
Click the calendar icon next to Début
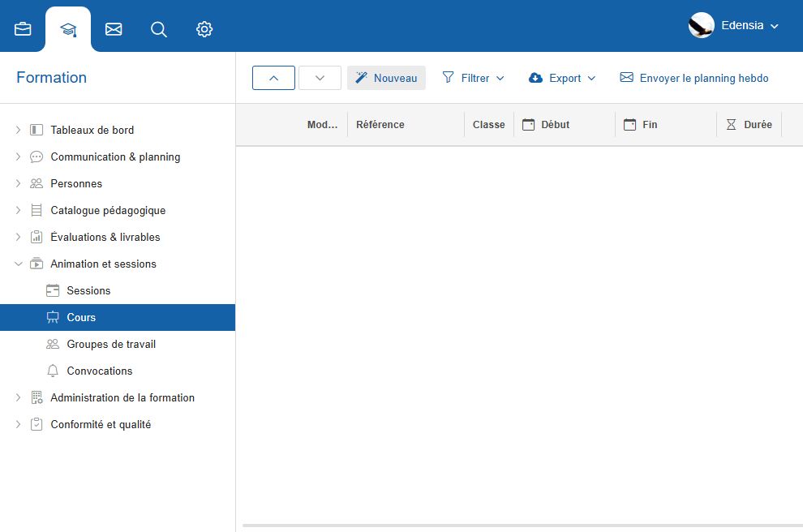click(528, 124)
